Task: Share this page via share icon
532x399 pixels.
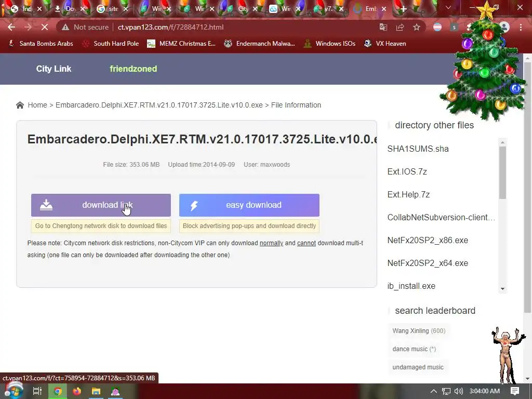Action: pyautogui.click(x=400, y=27)
